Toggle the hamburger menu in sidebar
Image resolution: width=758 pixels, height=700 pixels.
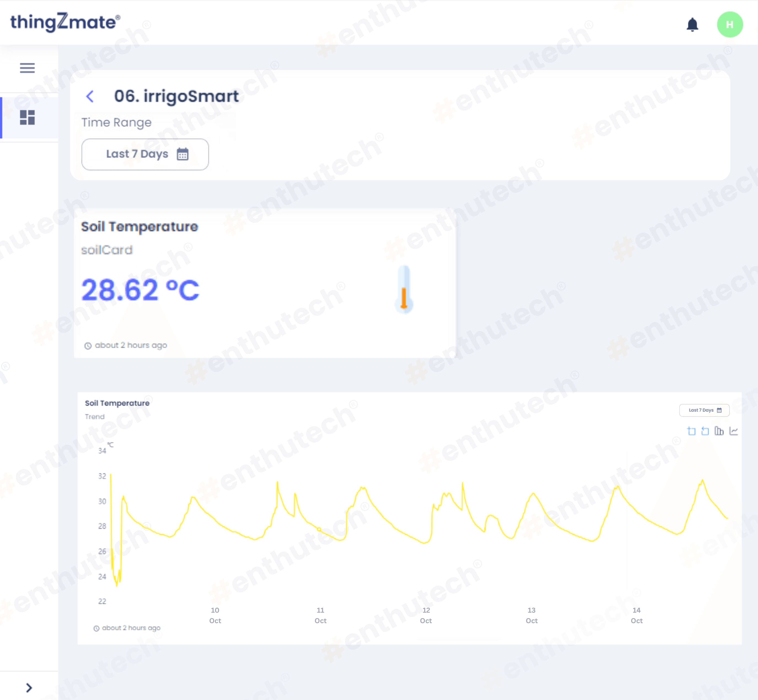coord(27,68)
